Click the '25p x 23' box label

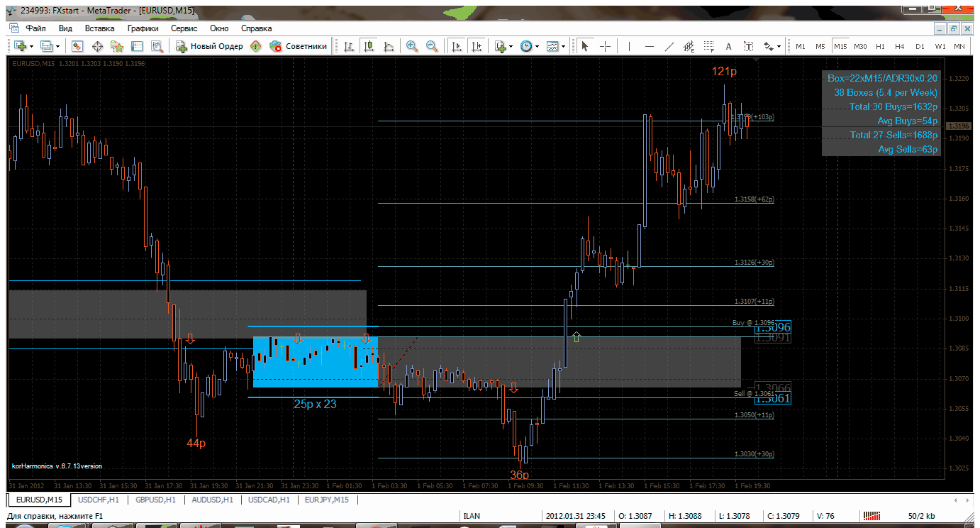316,404
